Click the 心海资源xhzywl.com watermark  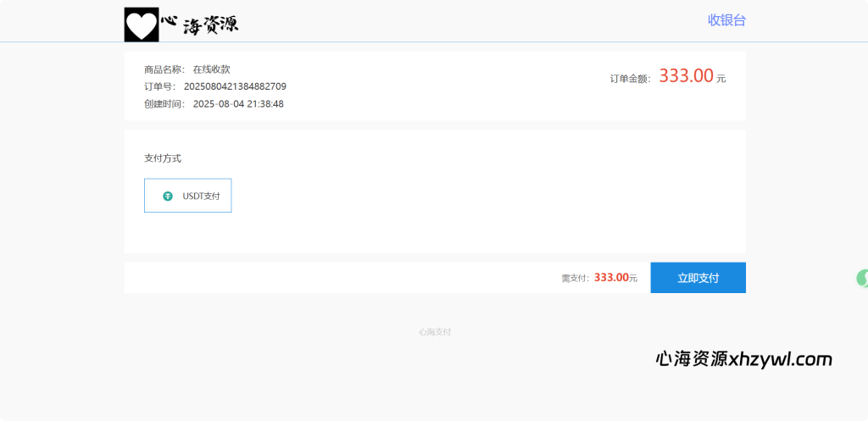743,359
